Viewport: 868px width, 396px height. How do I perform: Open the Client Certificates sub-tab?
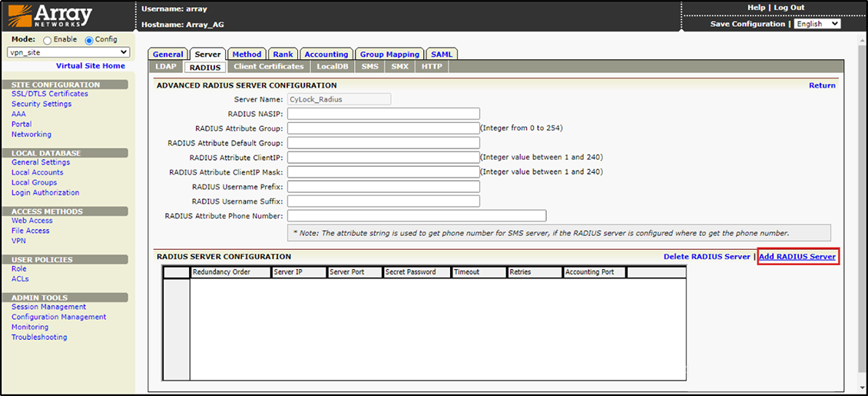[268, 67]
